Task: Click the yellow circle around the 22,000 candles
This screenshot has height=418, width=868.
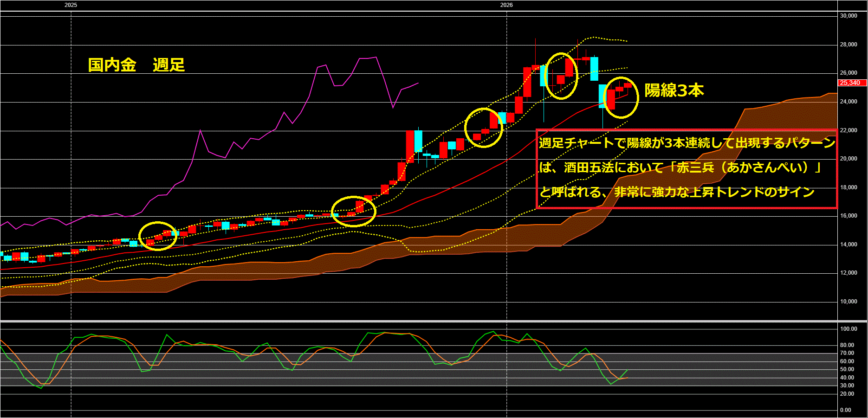Action: click(484, 128)
